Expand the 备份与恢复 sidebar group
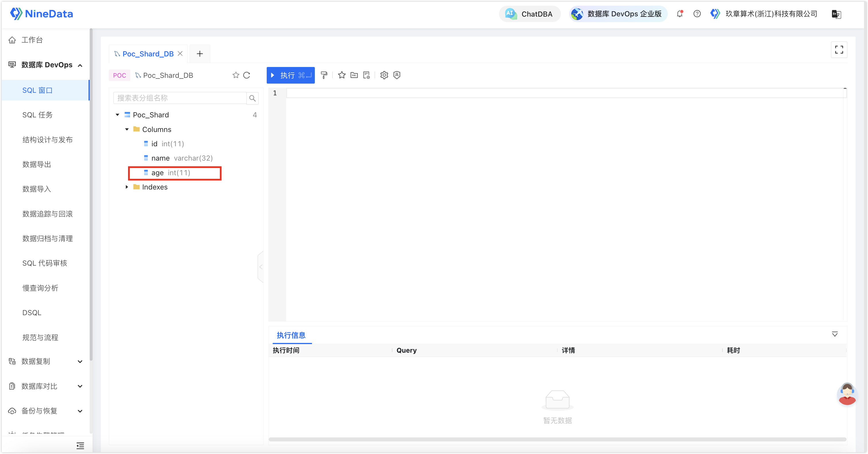 [80, 411]
